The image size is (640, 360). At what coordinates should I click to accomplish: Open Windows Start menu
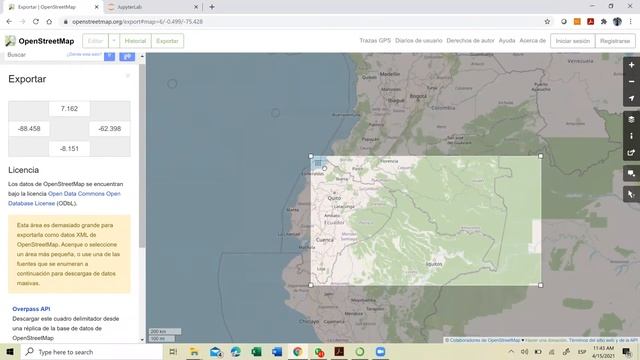[x=10, y=352]
